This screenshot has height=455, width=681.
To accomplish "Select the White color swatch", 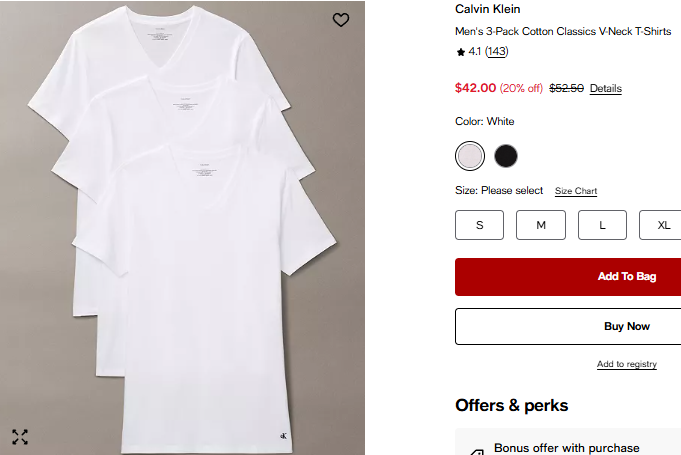I will click(470, 155).
